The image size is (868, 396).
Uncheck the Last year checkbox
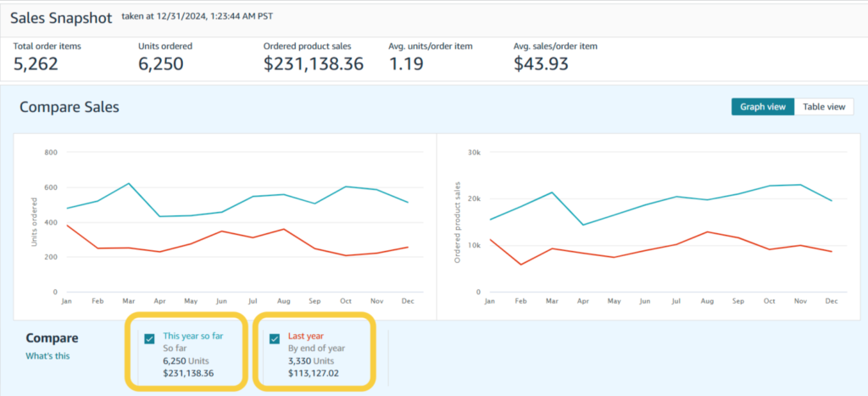tap(275, 339)
